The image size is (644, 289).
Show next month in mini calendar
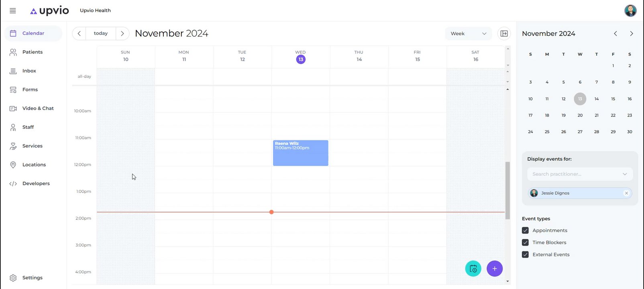click(x=631, y=34)
